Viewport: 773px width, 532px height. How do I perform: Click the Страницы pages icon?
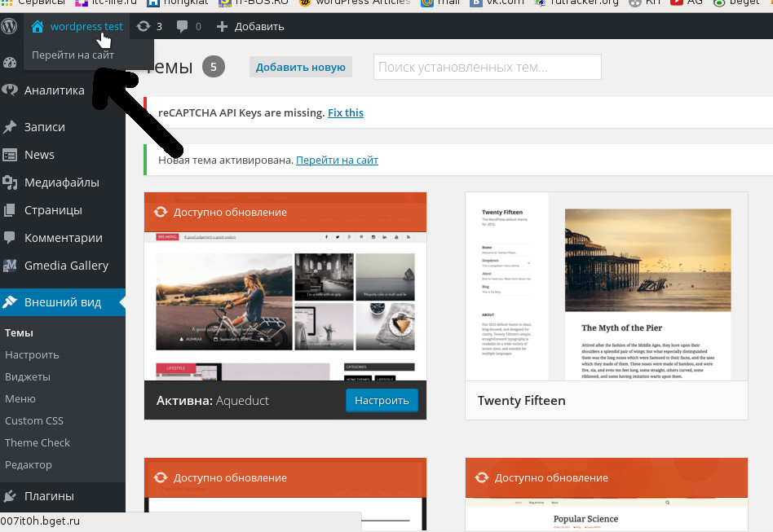coord(9,210)
